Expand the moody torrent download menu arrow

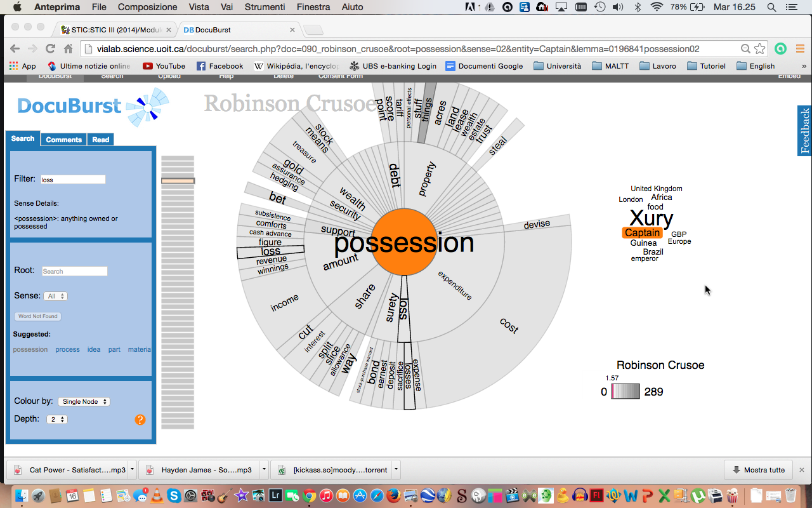(x=396, y=470)
